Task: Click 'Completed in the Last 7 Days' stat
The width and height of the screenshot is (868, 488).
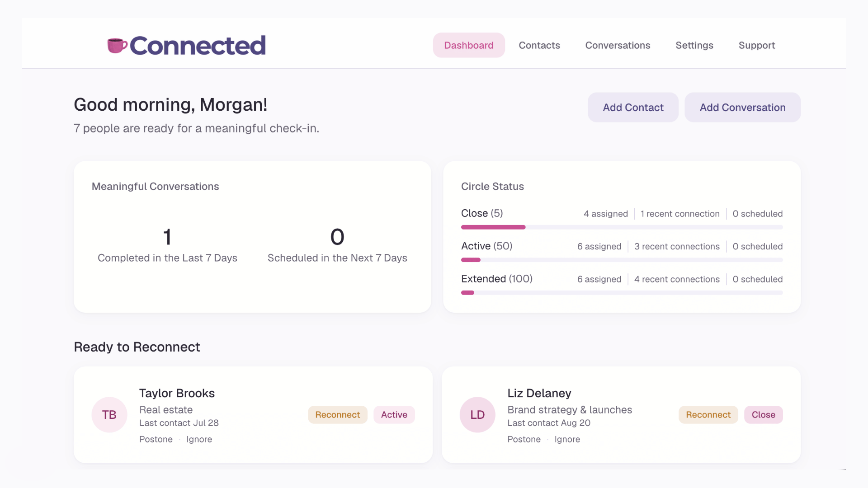Action: point(167,258)
